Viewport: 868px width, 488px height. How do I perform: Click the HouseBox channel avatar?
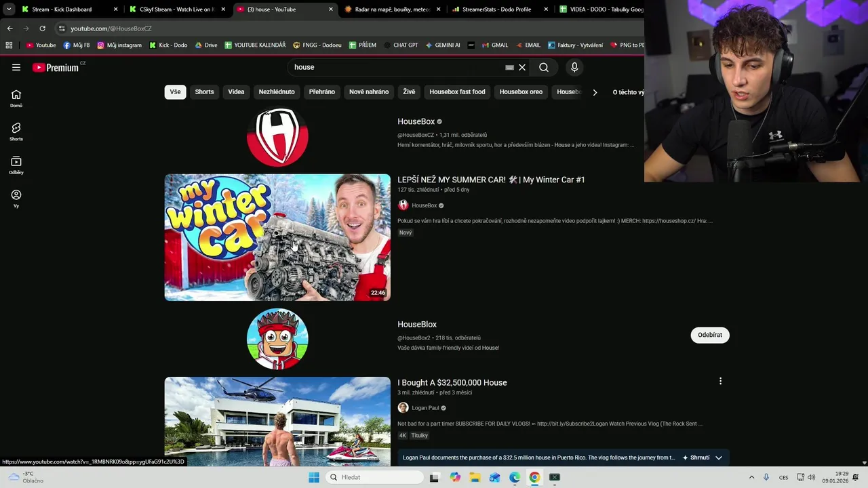277,136
